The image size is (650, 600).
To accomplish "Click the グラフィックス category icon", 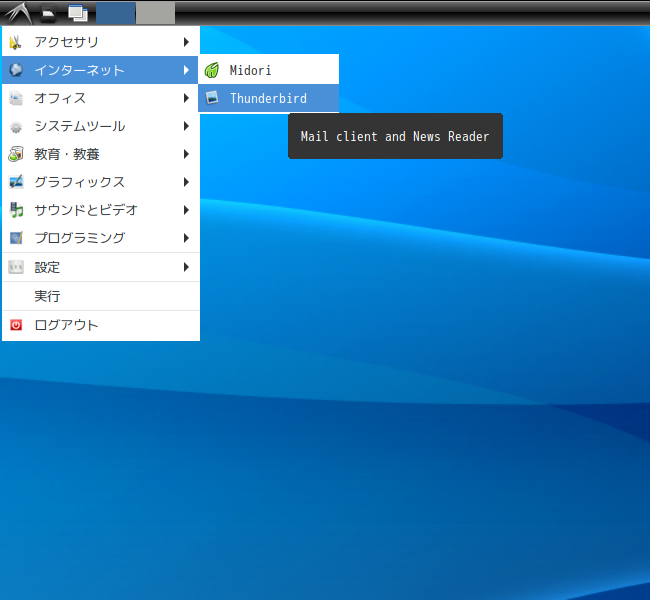I will pyautogui.click(x=16, y=182).
